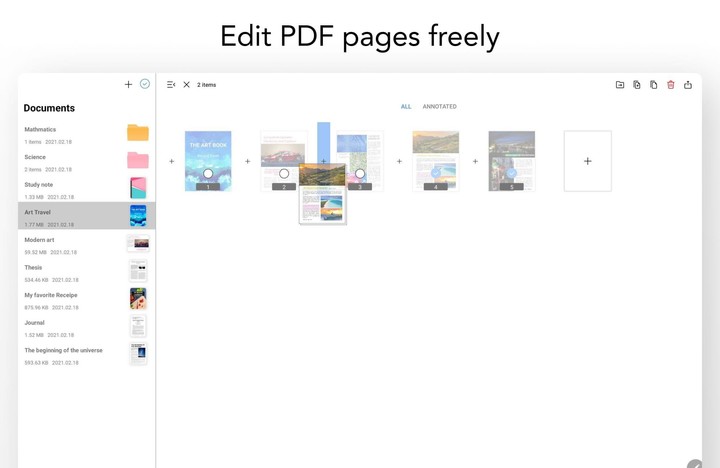Click the '2 items' selection count label

(x=207, y=85)
